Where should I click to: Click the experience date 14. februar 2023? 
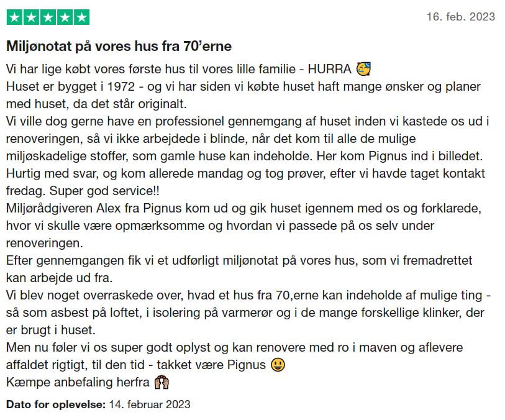(x=150, y=404)
